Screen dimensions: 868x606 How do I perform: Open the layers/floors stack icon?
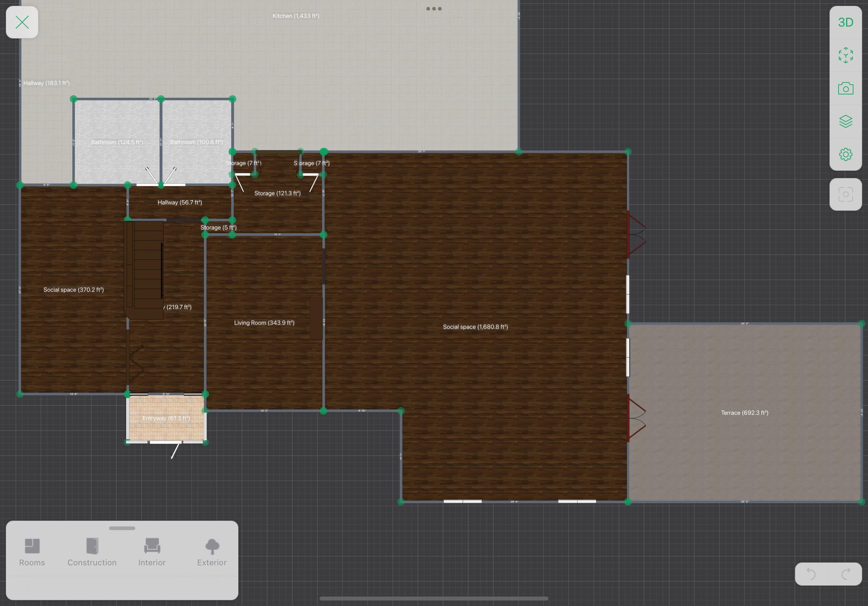[x=845, y=121]
